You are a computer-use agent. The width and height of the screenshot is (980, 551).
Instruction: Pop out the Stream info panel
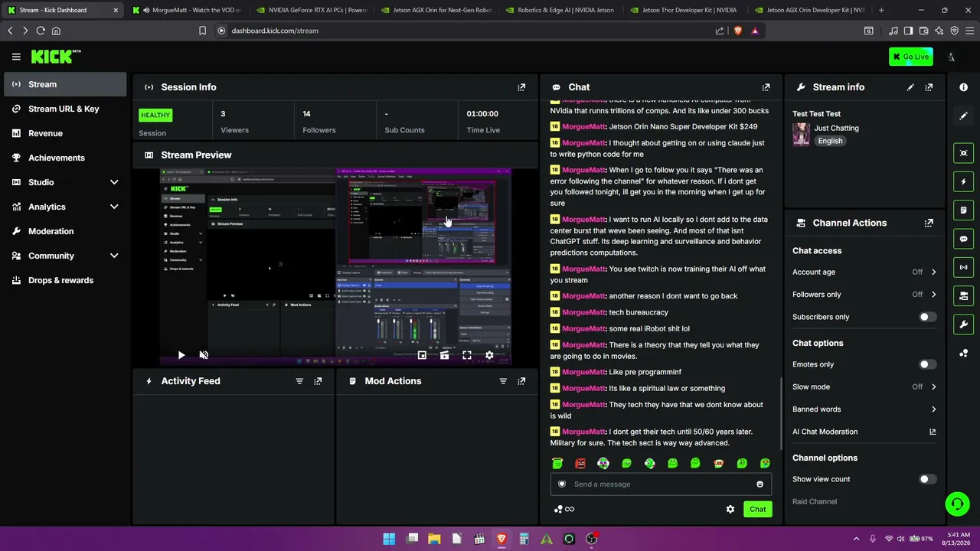pos(929,87)
